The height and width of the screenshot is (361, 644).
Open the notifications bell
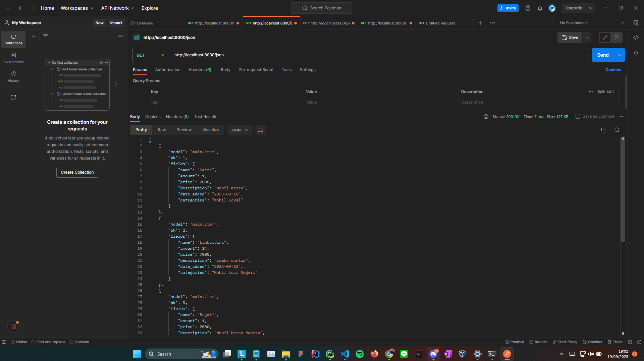[x=540, y=8]
